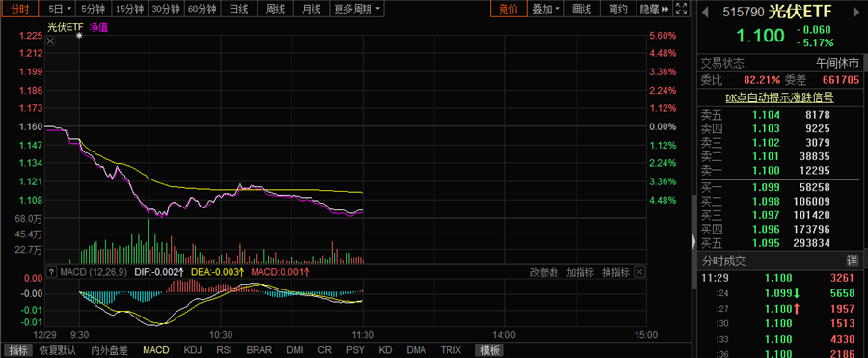Open the 叠加 overlay dropdown

[x=545, y=9]
